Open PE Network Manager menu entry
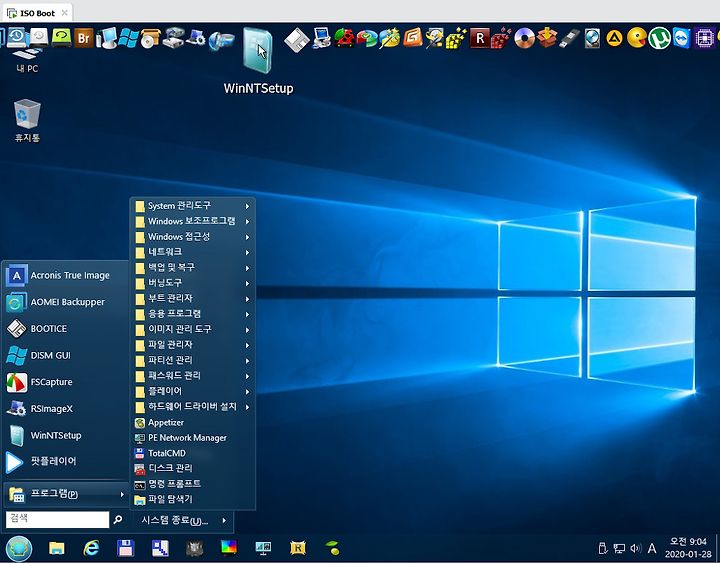 [193, 438]
